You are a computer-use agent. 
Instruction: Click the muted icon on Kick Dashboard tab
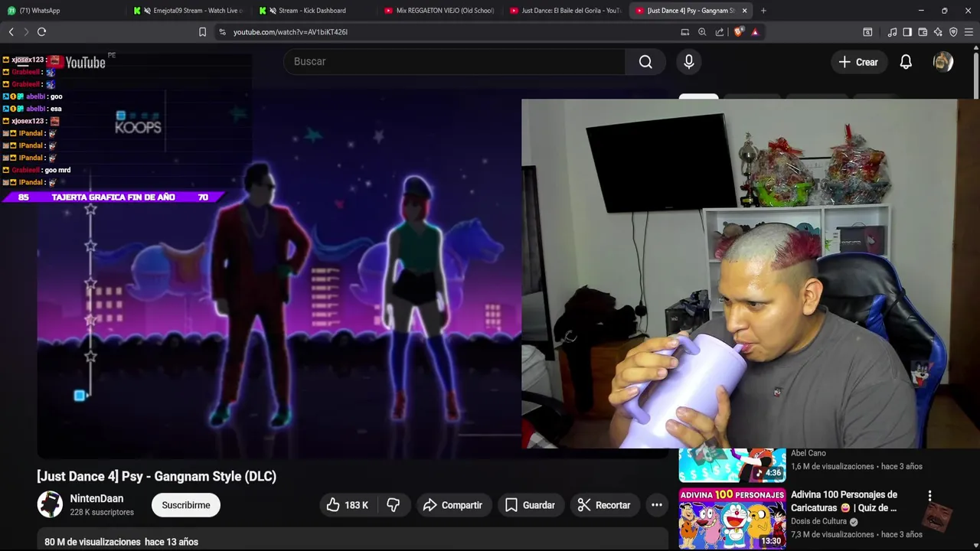tap(273, 11)
